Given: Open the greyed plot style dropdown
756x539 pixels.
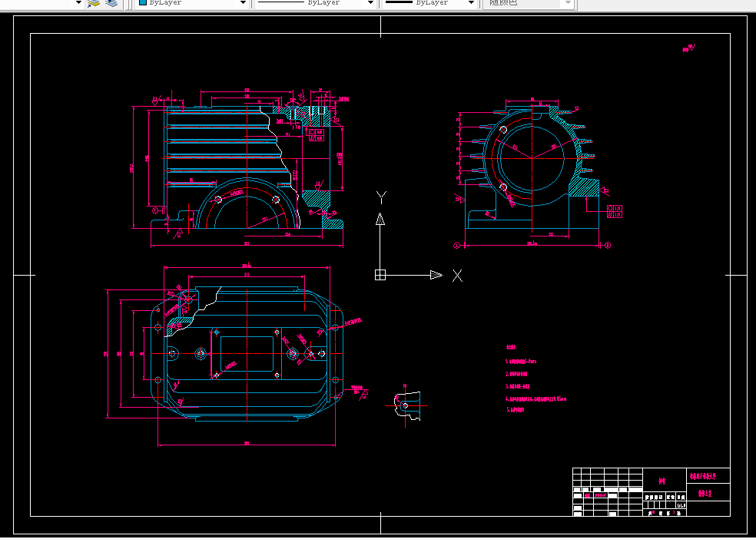Looking at the screenshot, I should pyautogui.click(x=529, y=3).
